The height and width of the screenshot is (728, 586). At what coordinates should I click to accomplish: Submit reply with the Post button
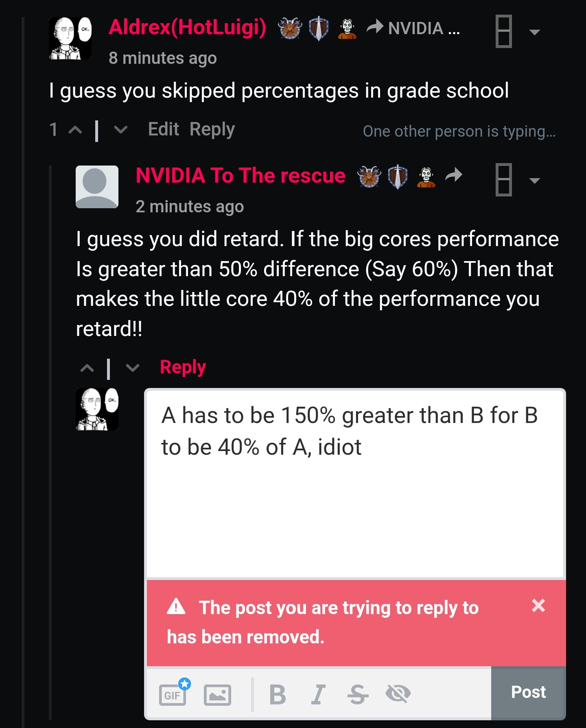pyautogui.click(x=528, y=692)
